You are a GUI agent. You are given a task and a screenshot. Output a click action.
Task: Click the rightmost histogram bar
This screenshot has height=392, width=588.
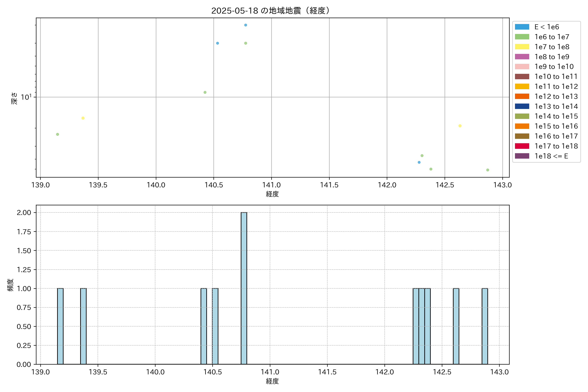(x=485, y=326)
